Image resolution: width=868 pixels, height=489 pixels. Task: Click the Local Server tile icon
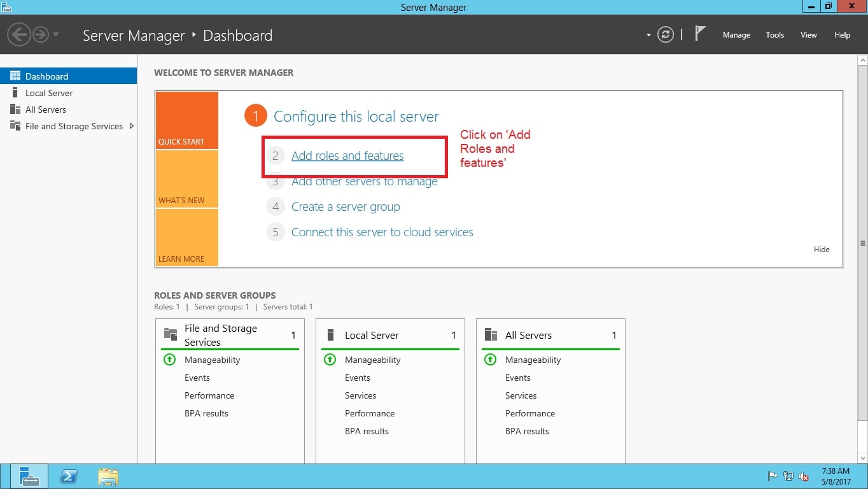(x=330, y=335)
